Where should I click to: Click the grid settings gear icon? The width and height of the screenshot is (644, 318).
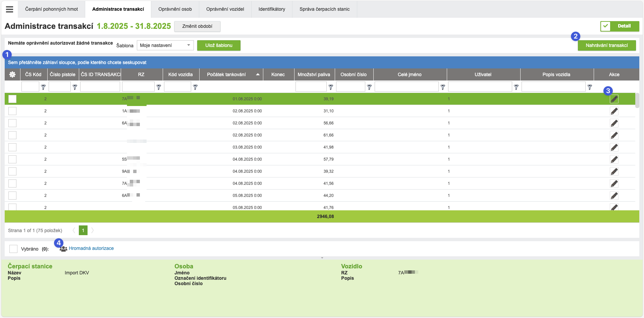click(x=12, y=74)
